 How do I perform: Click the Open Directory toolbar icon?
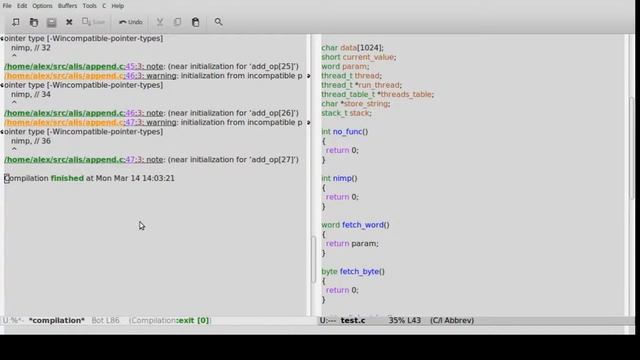(x=51, y=22)
